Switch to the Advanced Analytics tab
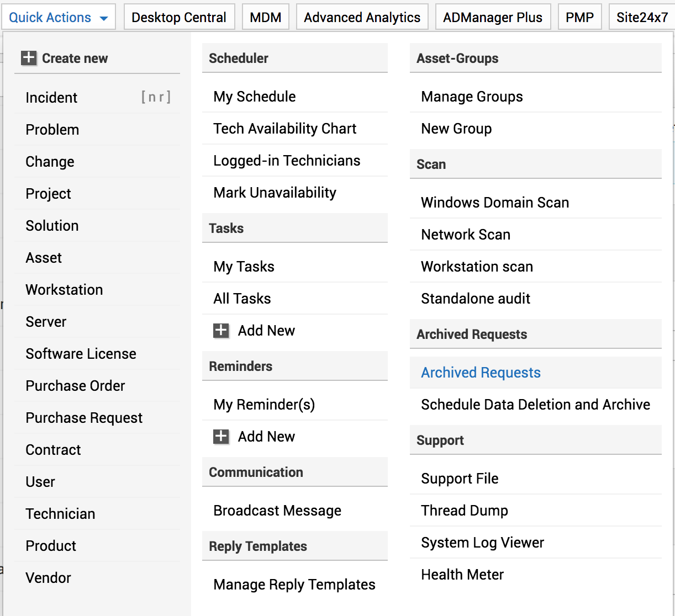The image size is (675, 616). (362, 18)
